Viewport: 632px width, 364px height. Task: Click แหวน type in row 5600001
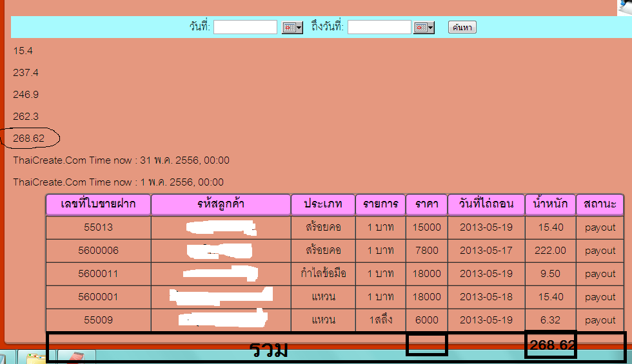[x=323, y=297]
